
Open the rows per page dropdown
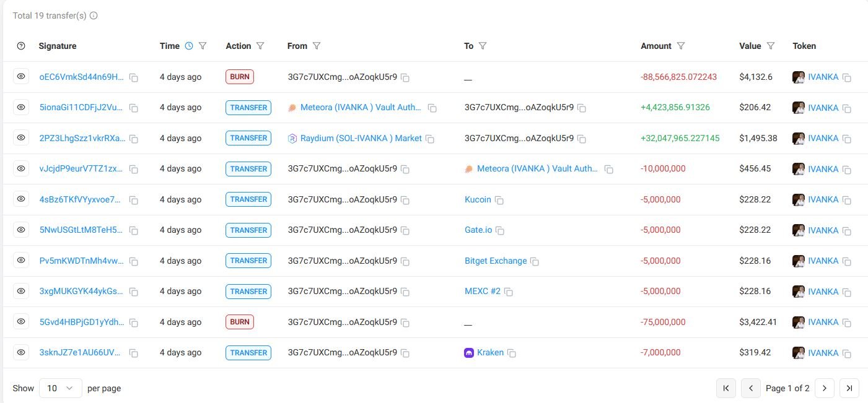[x=60, y=388]
